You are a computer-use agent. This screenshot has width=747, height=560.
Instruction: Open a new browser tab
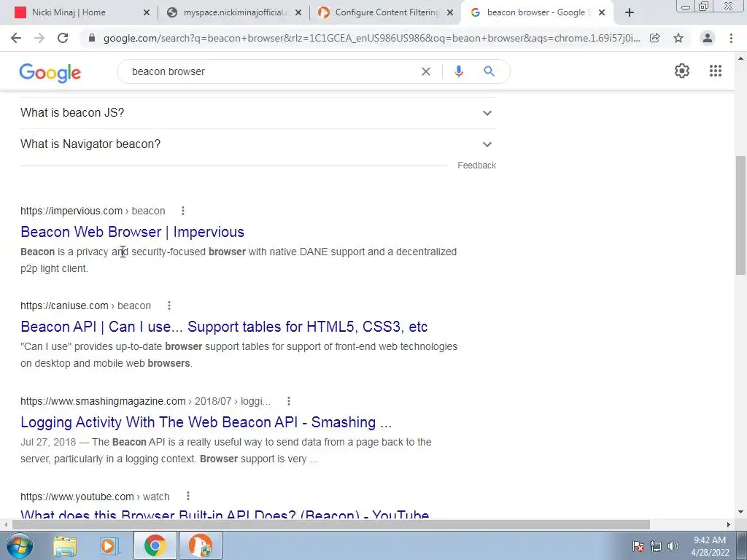pos(630,13)
